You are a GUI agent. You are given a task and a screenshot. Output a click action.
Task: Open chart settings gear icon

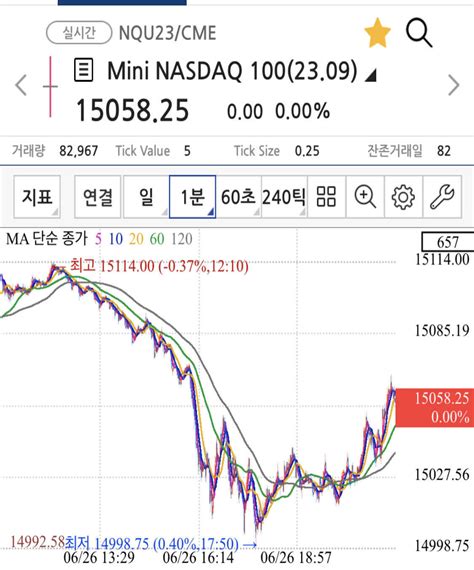point(403,197)
